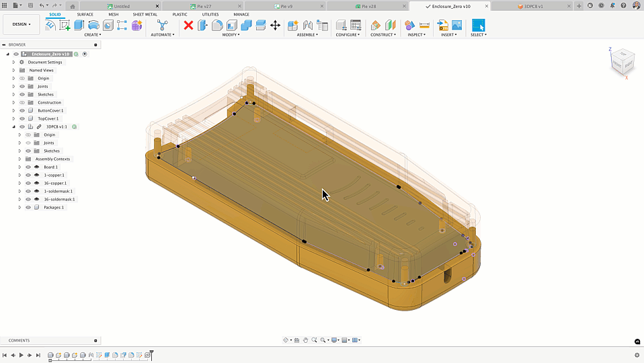Select the Fillet tool in Modify

pyautogui.click(x=217, y=25)
